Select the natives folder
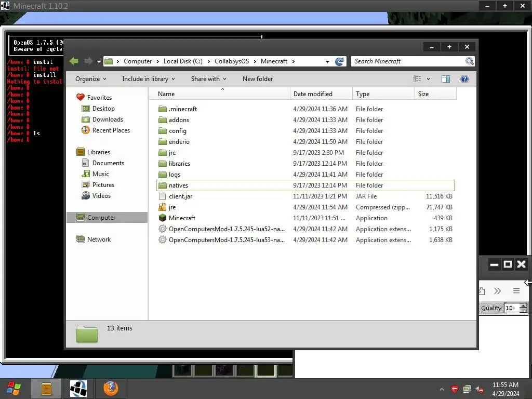The width and height of the screenshot is (532, 399). click(x=305, y=185)
